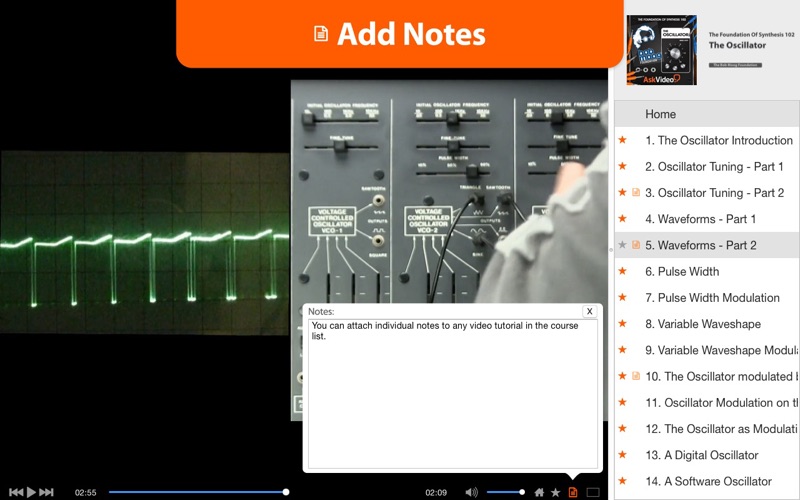Open 11. Oscillator Modulation item
This screenshot has height=500, width=800.
click(707, 403)
